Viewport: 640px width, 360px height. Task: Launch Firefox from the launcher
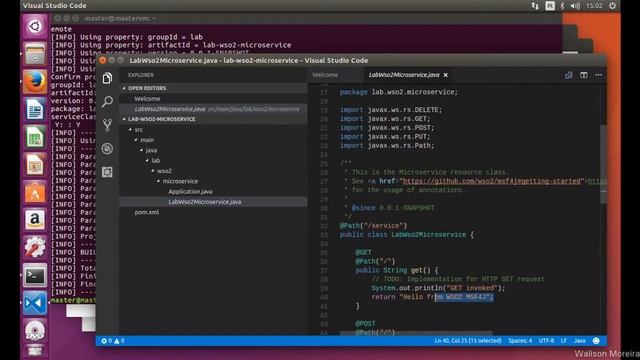[x=35, y=81]
